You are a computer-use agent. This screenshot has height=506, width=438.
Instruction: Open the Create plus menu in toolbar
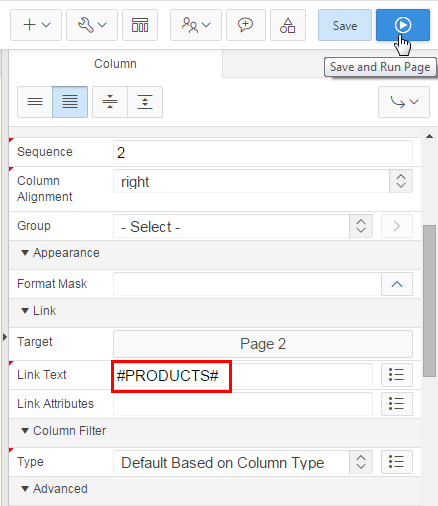coord(36,25)
